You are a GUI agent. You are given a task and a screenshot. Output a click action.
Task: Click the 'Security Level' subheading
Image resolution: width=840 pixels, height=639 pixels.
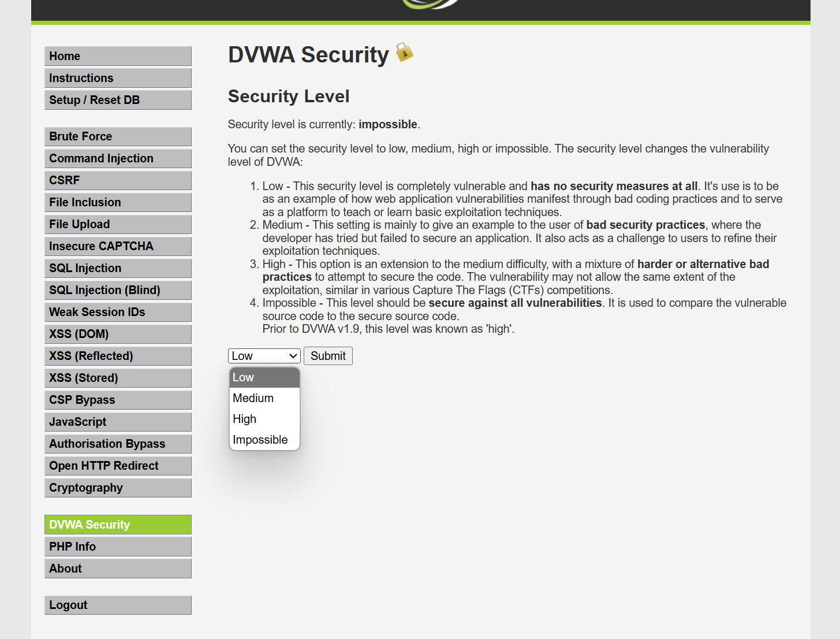[289, 96]
